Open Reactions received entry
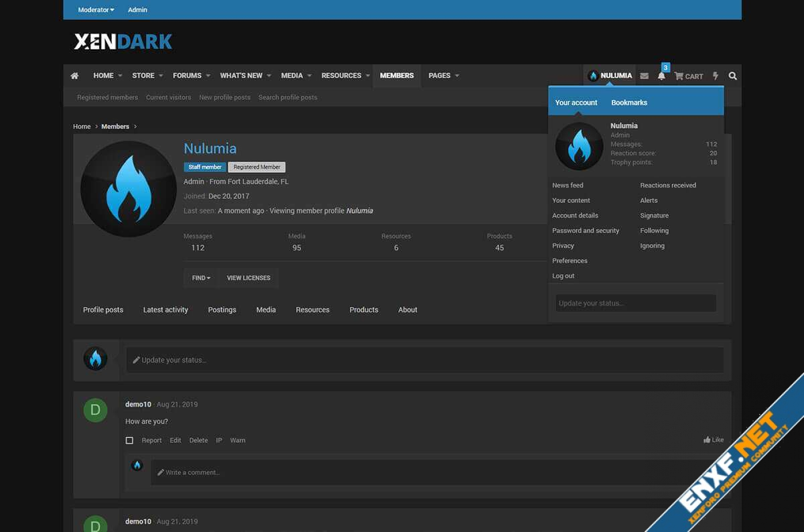Viewport: 804px width, 532px height. point(668,185)
